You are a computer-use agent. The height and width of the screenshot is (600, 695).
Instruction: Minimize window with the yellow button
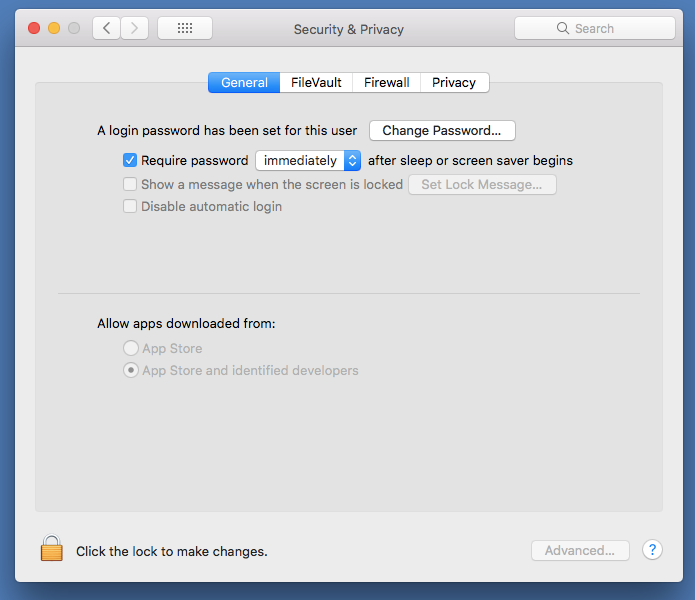click(x=54, y=28)
